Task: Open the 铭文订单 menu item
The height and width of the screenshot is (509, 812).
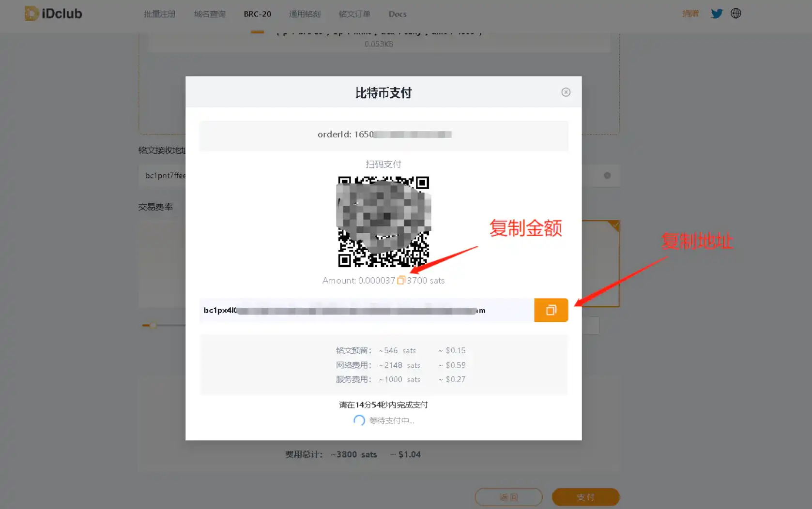Action: [354, 14]
